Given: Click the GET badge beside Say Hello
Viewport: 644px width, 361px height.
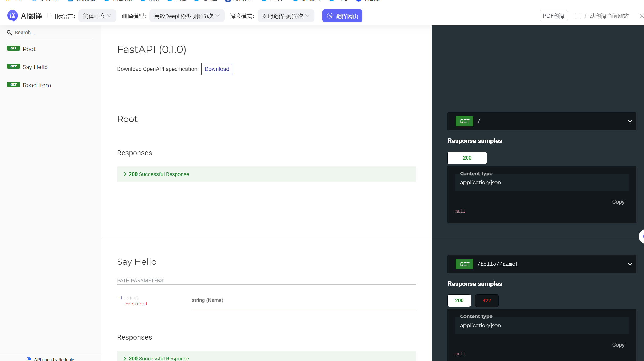Looking at the screenshot, I should point(13,66).
